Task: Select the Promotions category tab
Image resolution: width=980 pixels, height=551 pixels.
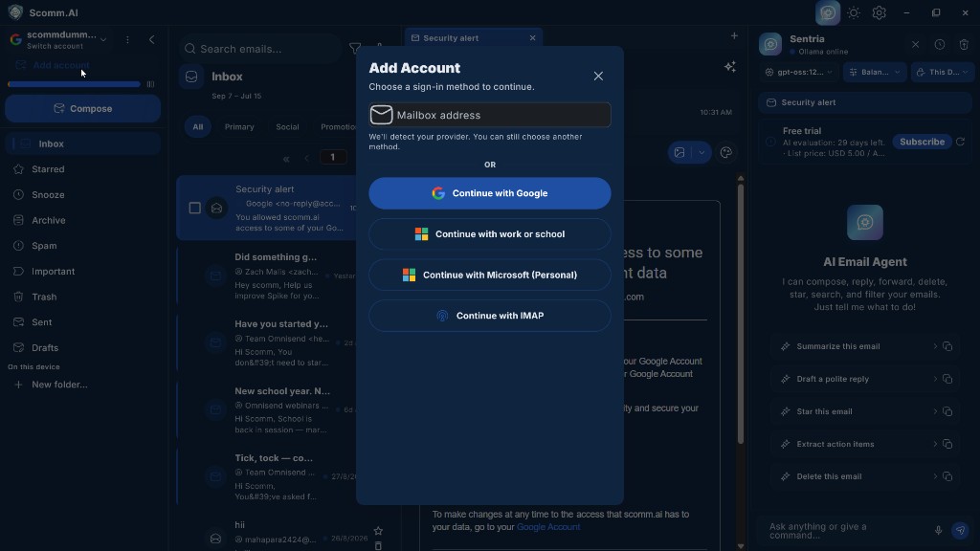Action: [x=338, y=127]
